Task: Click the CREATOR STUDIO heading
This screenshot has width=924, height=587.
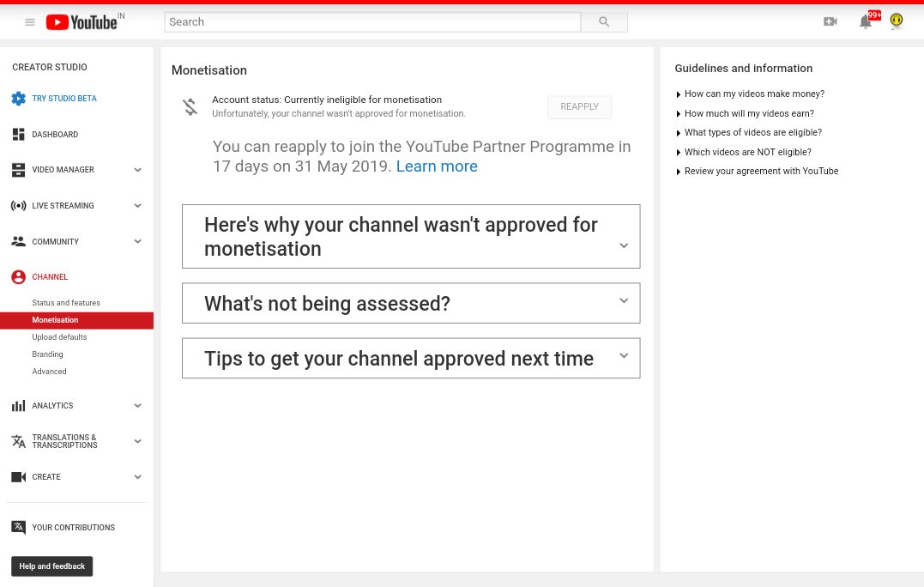Action: 50,67
